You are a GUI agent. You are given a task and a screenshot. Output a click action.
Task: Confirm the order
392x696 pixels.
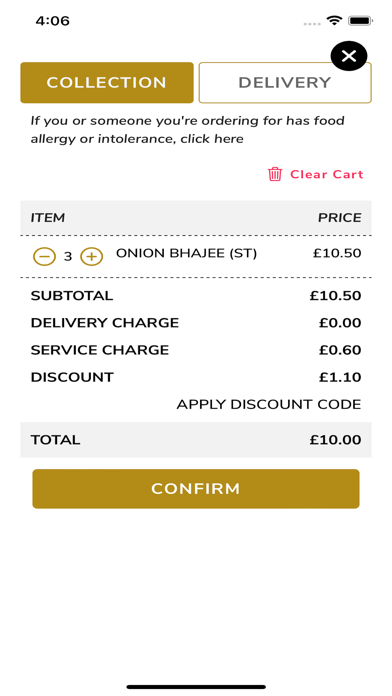[196, 489]
